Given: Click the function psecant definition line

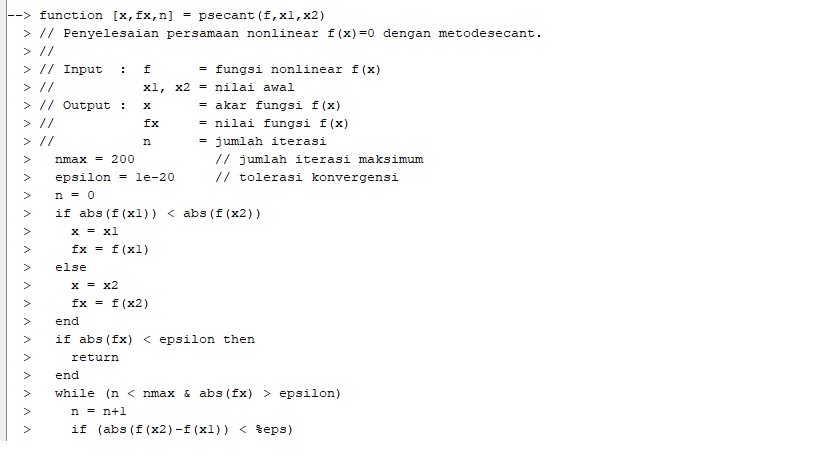Looking at the screenshot, I should coord(182,15).
